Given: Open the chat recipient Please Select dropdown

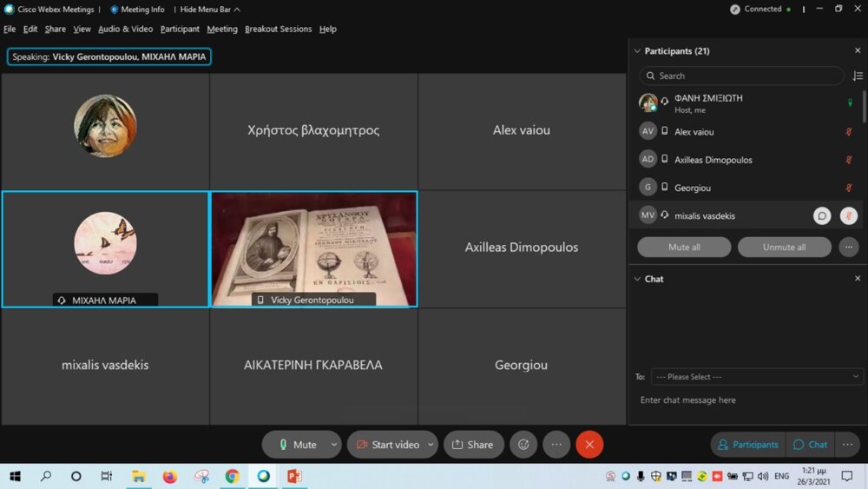Looking at the screenshot, I should tap(757, 377).
